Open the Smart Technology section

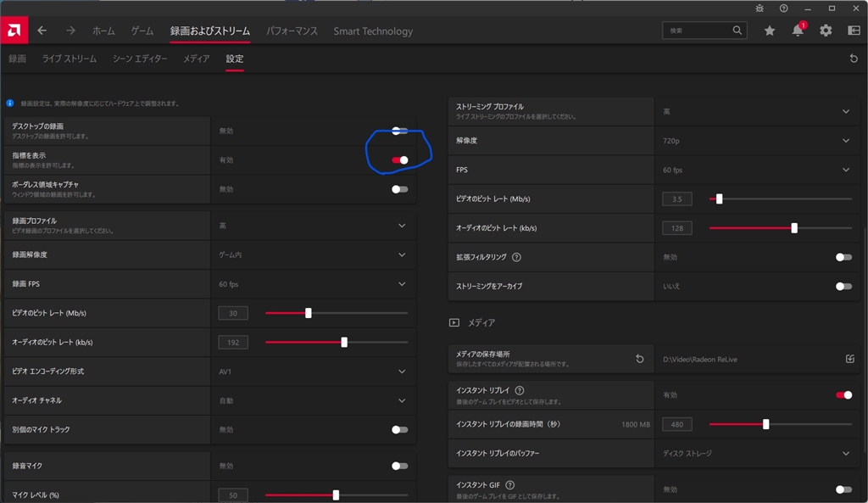(373, 31)
